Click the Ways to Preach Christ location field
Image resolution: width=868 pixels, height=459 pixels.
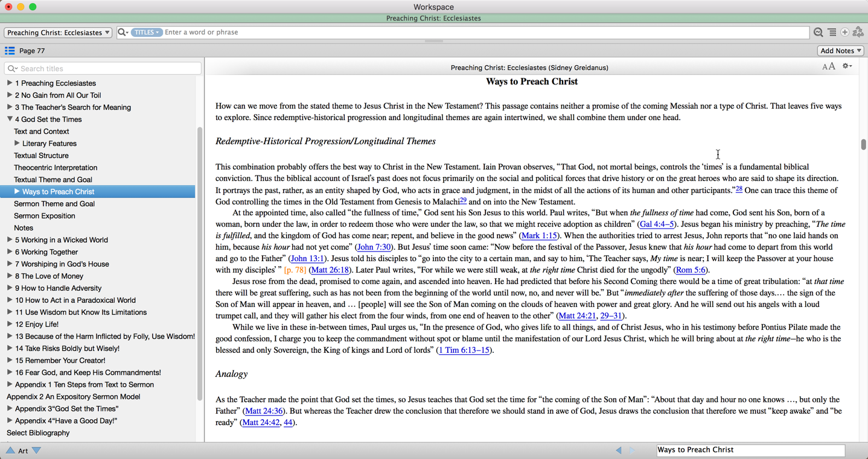click(x=751, y=450)
